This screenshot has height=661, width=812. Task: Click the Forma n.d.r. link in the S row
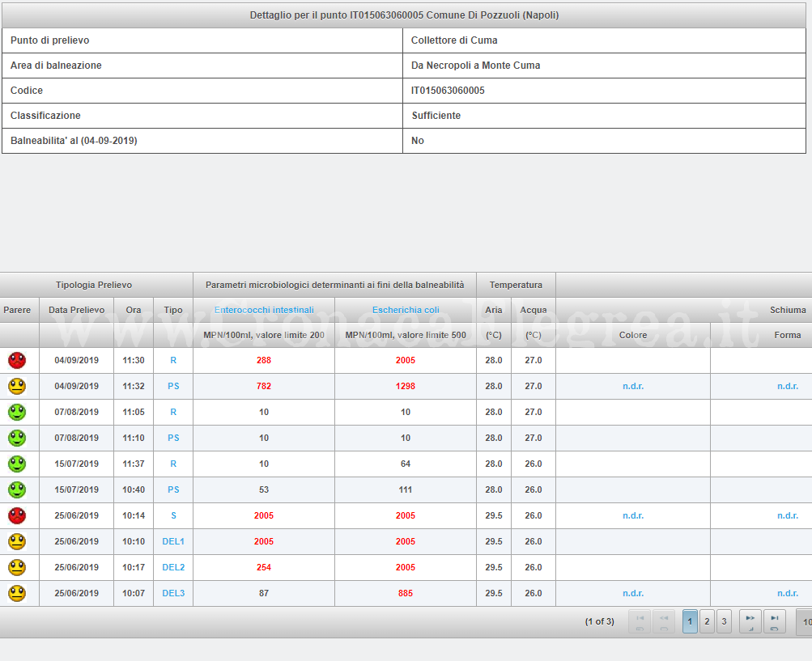click(788, 515)
